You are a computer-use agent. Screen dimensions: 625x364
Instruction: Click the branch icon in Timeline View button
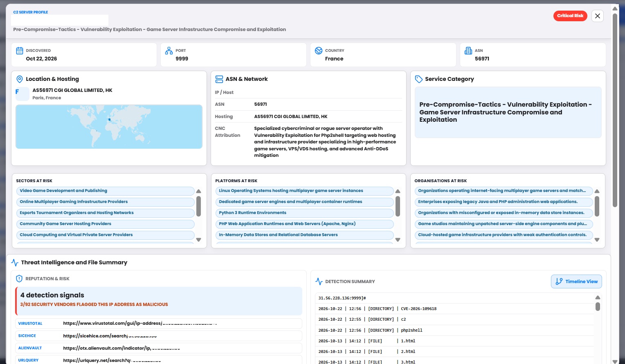tap(559, 281)
